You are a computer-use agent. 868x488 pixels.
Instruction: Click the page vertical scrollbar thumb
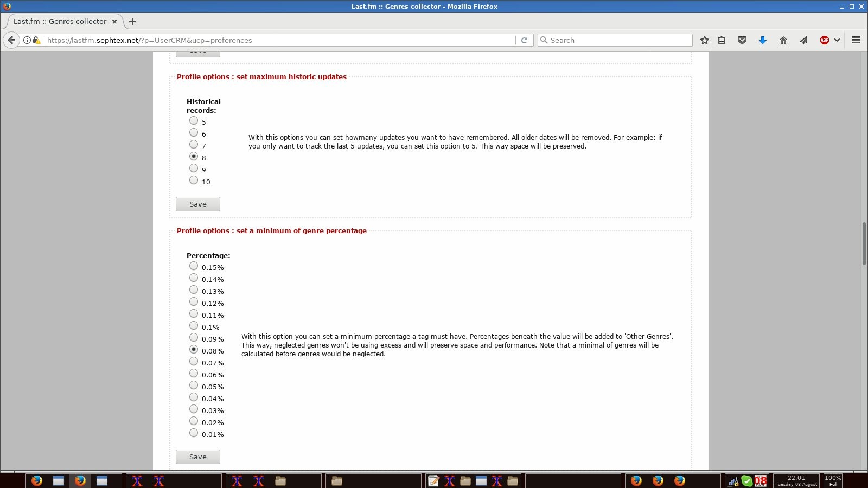click(x=864, y=243)
